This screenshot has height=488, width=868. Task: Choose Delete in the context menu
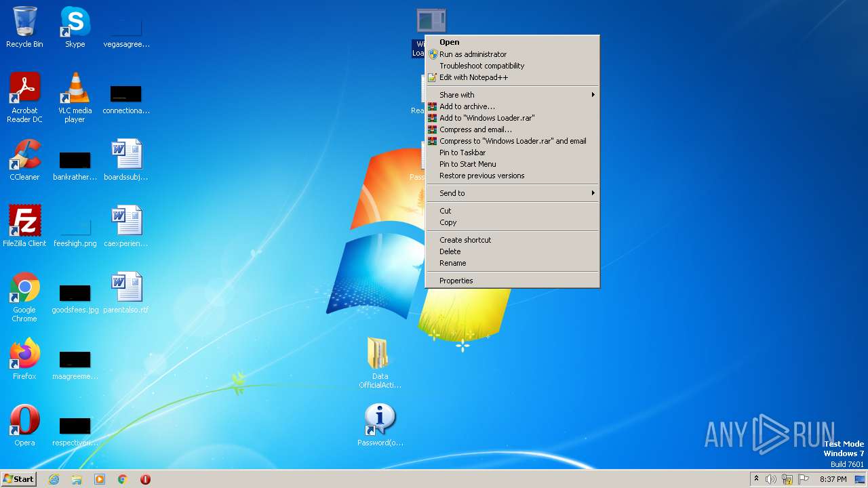[512, 251]
